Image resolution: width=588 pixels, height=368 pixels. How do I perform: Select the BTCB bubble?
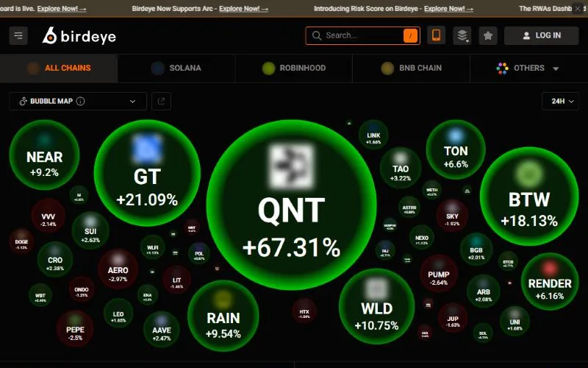pos(508,261)
